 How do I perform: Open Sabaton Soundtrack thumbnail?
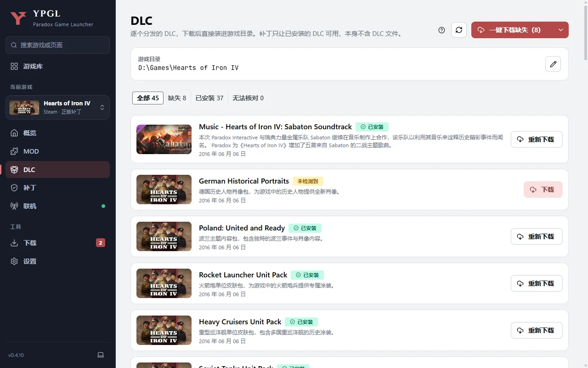click(164, 139)
